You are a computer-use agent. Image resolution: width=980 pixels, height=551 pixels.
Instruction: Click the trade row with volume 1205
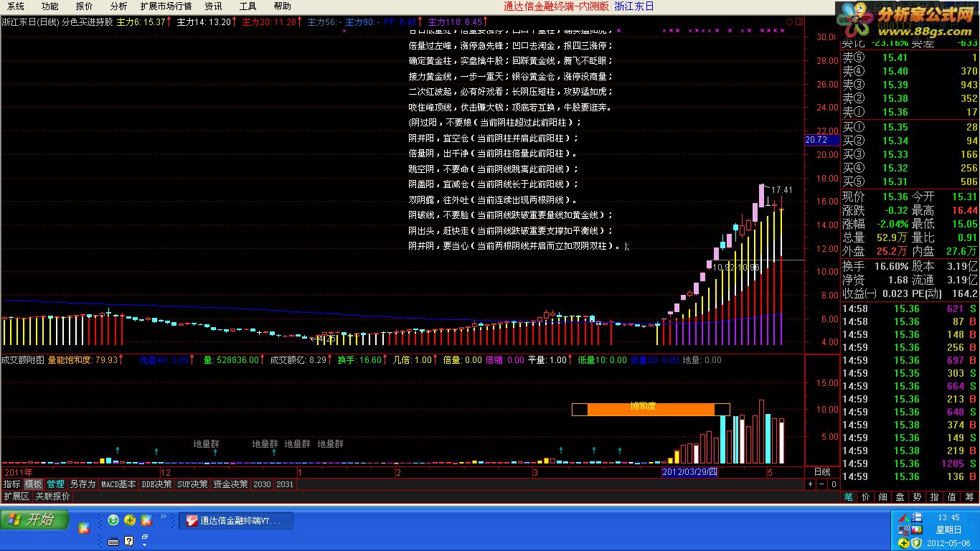(x=910, y=463)
